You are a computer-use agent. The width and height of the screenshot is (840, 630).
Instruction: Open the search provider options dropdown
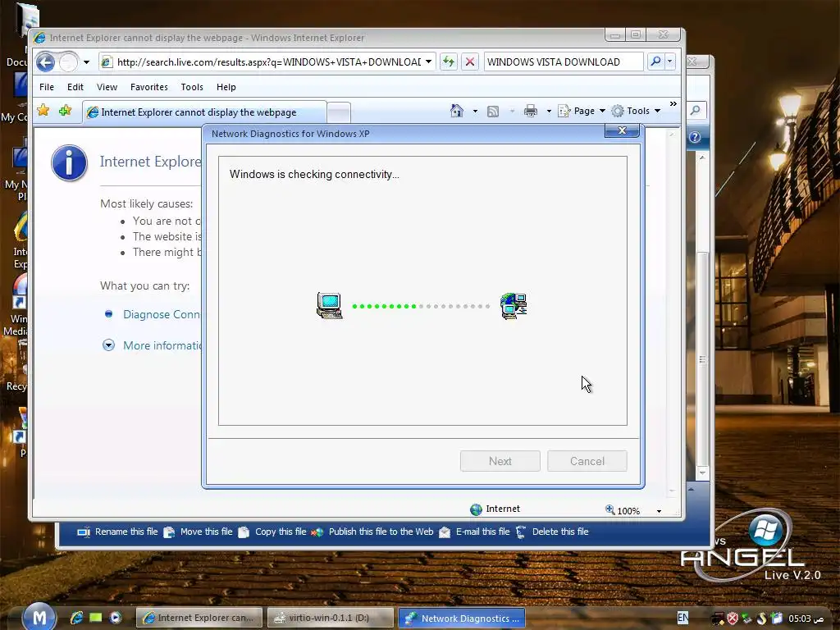tap(669, 62)
